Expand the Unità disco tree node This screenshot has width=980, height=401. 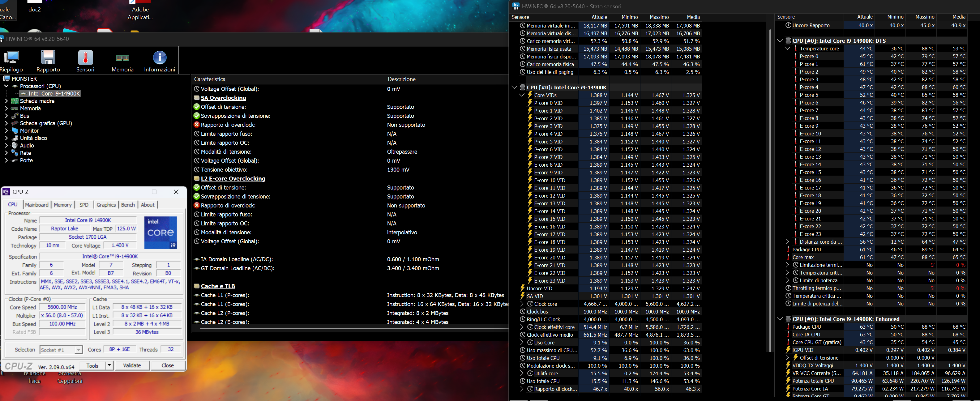click(6, 138)
